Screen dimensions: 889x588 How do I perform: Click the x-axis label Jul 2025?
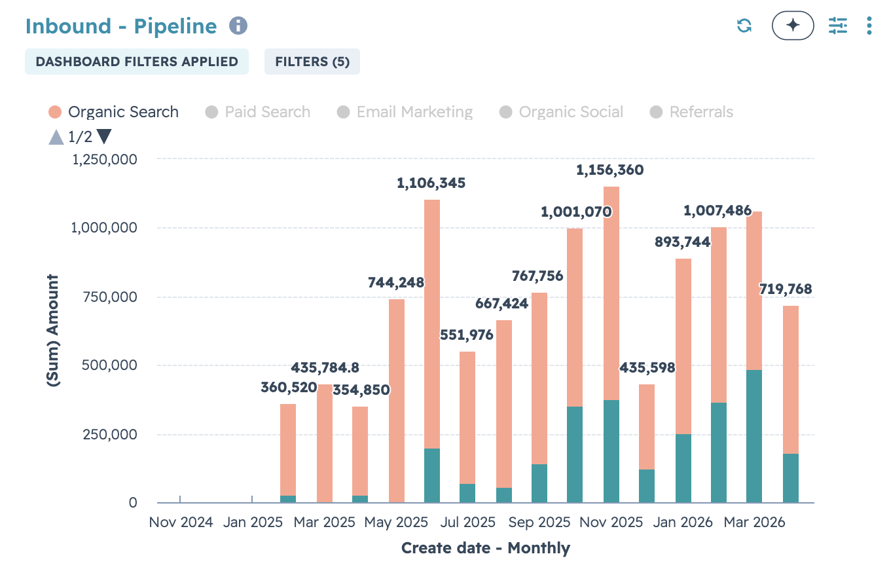coord(468,523)
